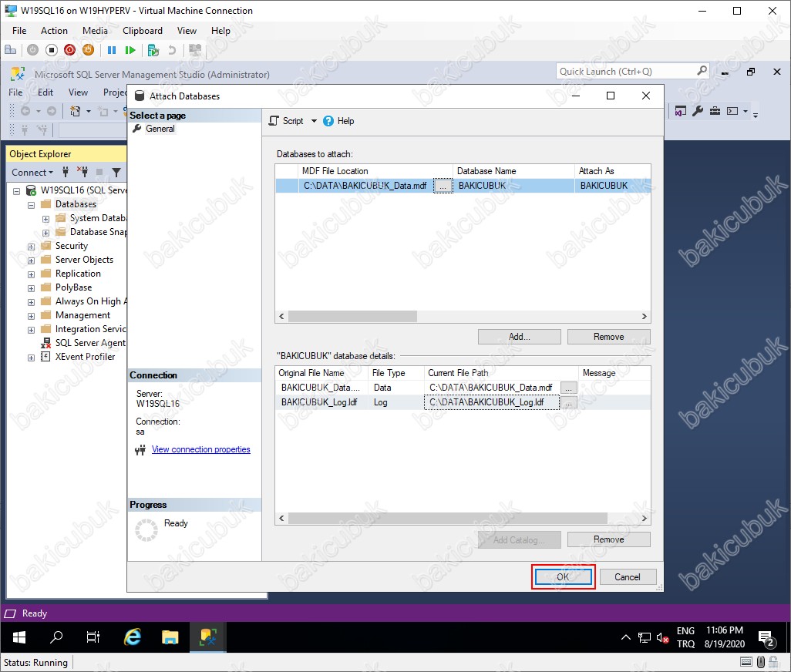
Task: Click the Attach As BAKICUBUK cell
Action: pos(613,186)
